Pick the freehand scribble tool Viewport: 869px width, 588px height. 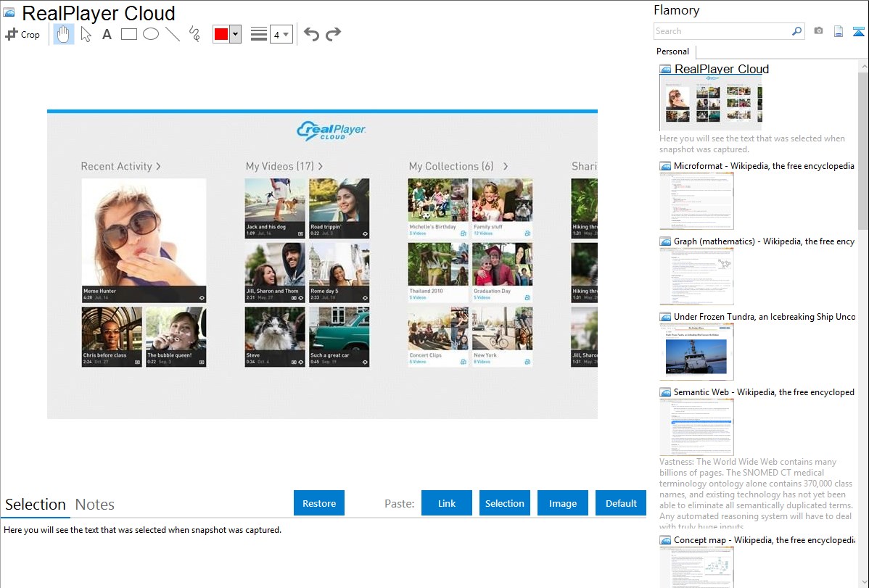click(x=194, y=34)
